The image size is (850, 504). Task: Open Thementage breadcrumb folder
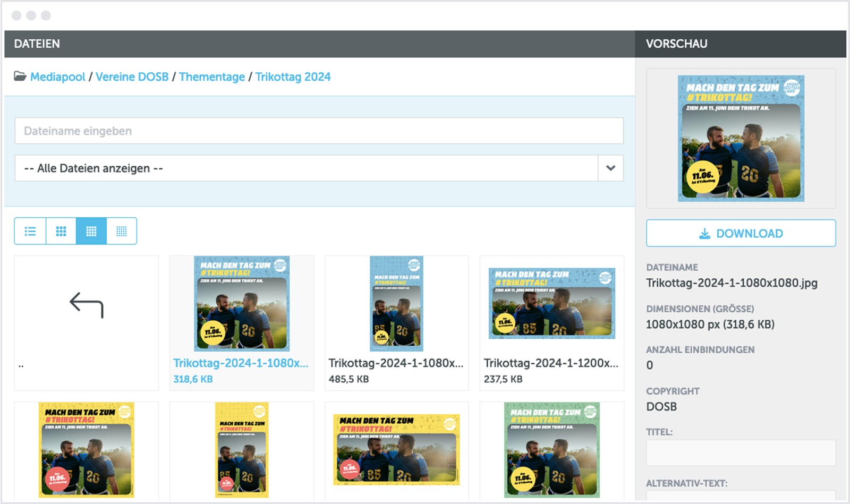212,77
